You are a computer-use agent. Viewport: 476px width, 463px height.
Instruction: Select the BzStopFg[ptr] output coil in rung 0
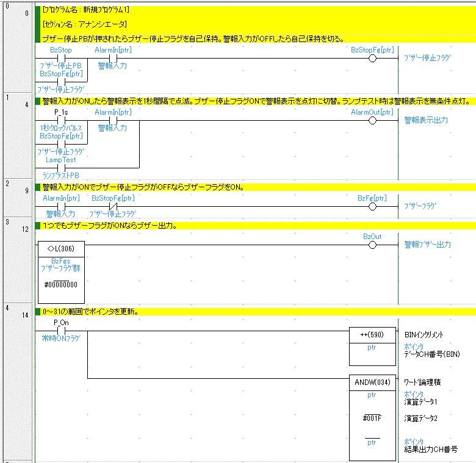click(372, 58)
